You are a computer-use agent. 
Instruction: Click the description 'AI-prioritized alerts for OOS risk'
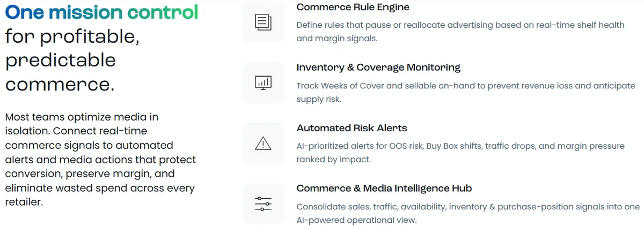pyautogui.click(x=460, y=153)
